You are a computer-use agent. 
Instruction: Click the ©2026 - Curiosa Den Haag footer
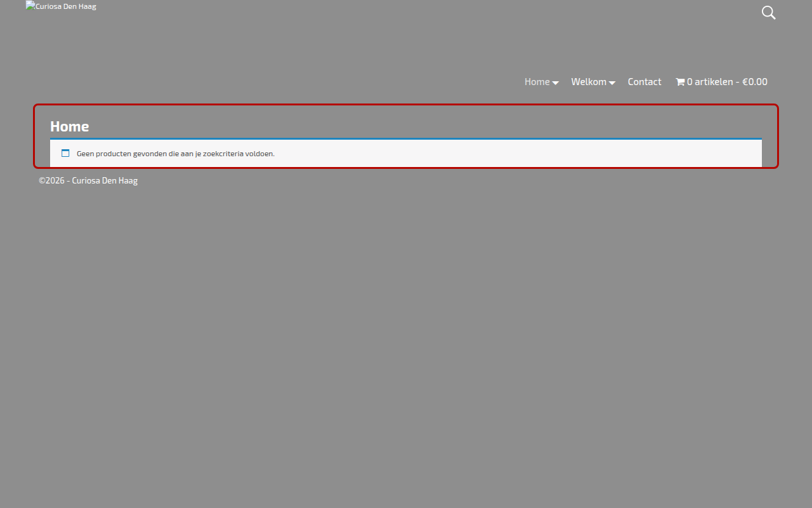point(88,180)
